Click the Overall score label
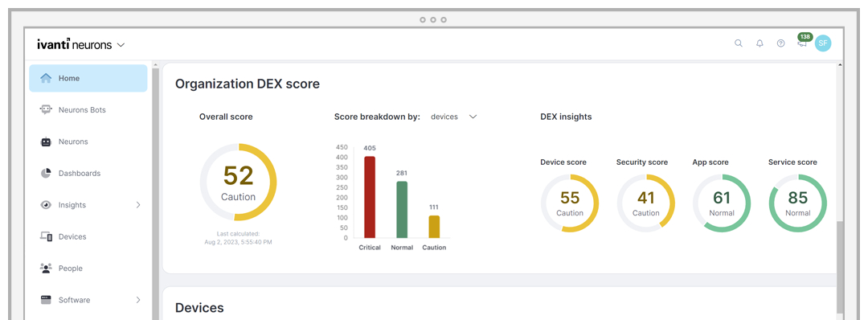This screenshot has height=320, width=868. tap(226, 117)
